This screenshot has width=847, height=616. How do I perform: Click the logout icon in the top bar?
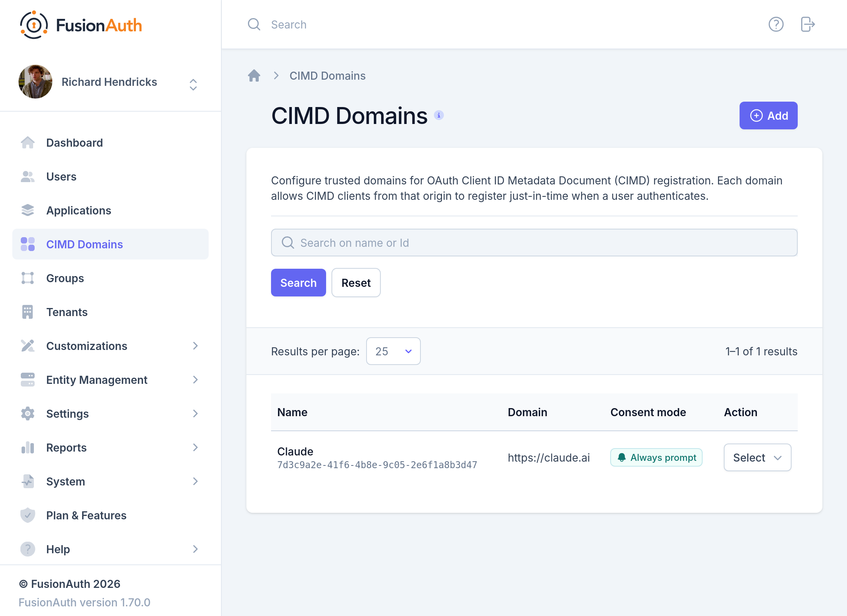click(x=808, y=25)
